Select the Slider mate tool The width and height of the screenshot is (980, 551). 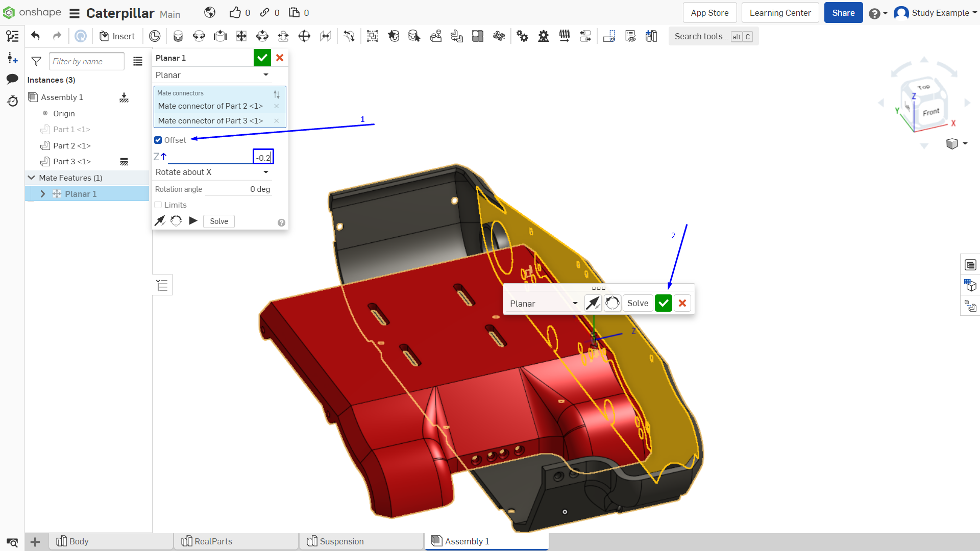point(220,36)
